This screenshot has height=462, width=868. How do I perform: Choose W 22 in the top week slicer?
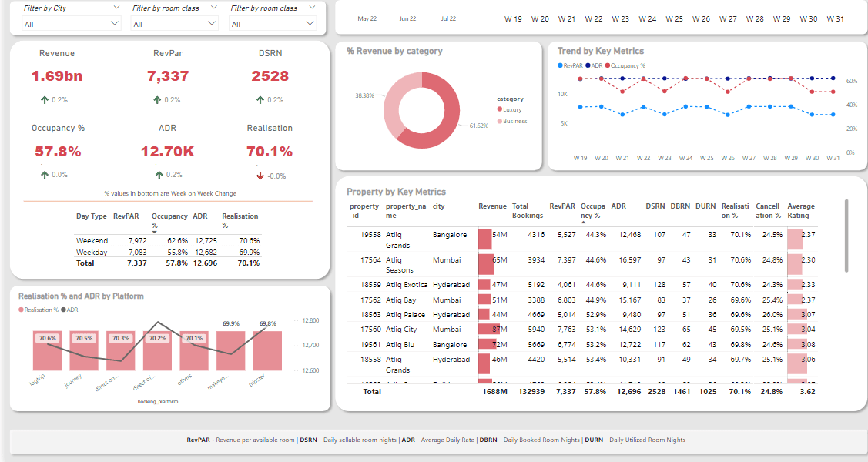click(593, 18)
